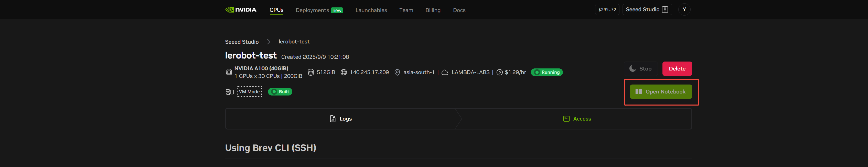The image size is (868, 167).
Task: Click the 1 GPUs x 30 CPUs | 200GiB text
Action: click(268, 76)
